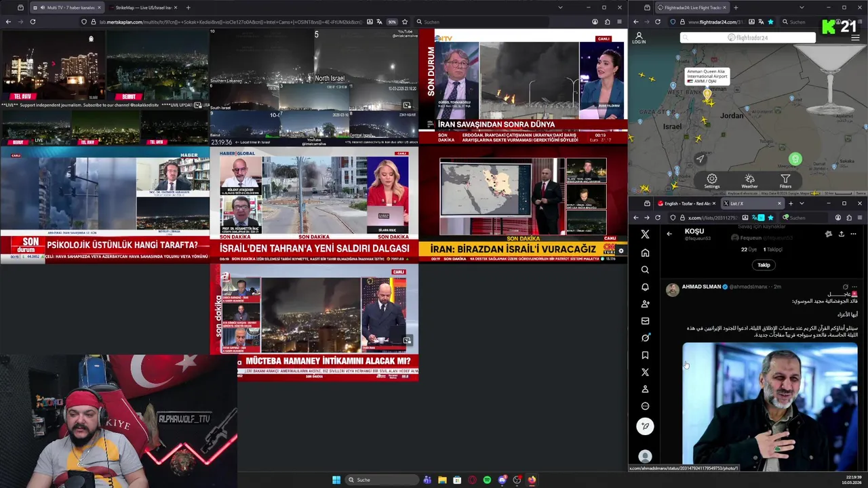
Task: Toggle bookmark star on Flightradar24 page
Action: pos(770,22)
